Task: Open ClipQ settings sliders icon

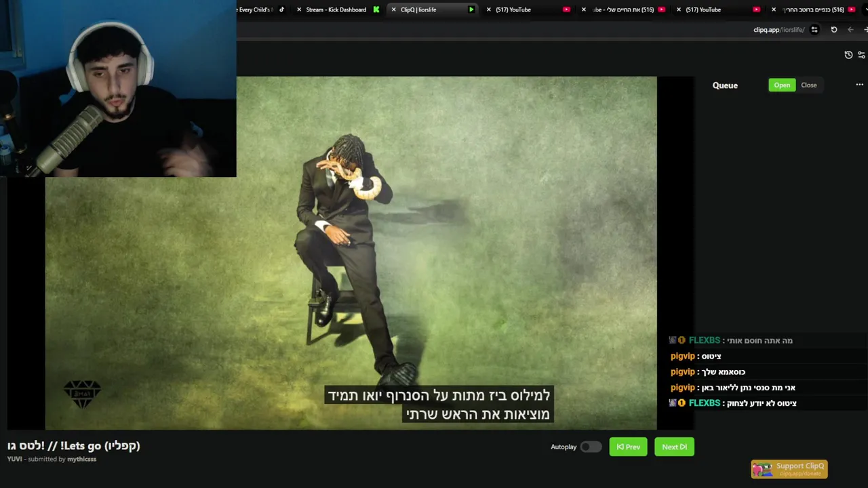Action: [x=861, y=55]
